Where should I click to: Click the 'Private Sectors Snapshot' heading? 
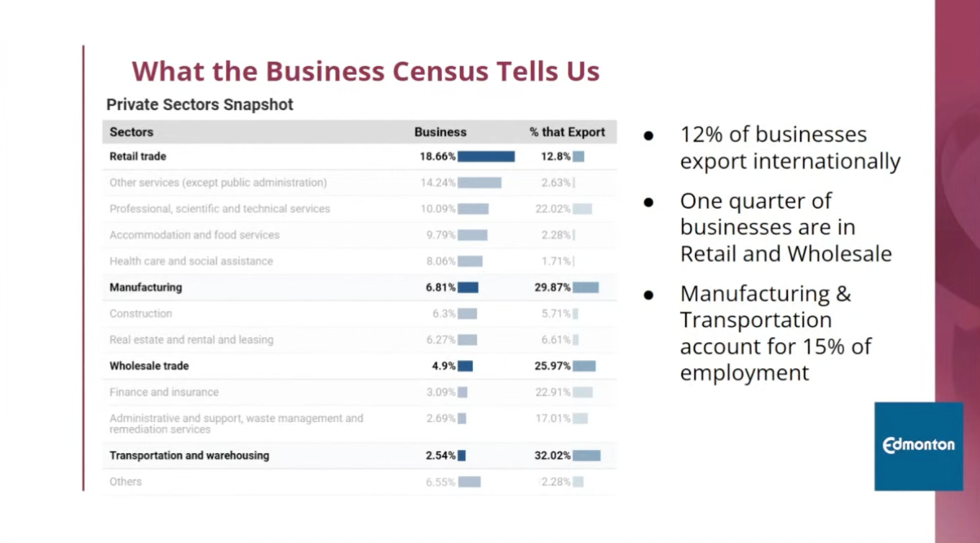point(200,104)
